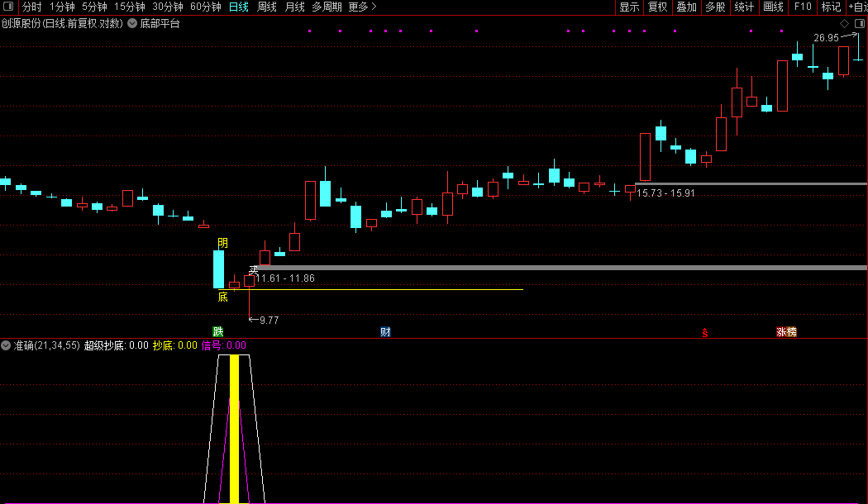Click 创源股份 chart title text

[x=62, y=23]
